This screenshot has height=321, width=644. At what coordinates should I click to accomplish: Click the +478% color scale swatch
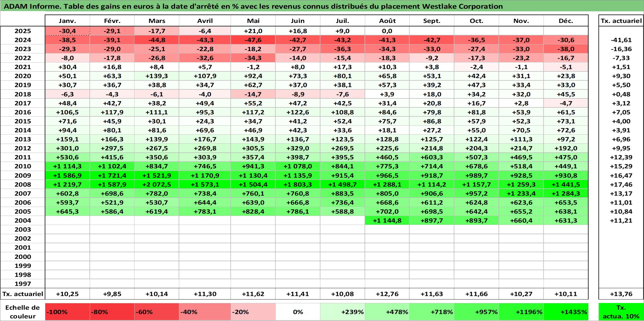[387, 312]
